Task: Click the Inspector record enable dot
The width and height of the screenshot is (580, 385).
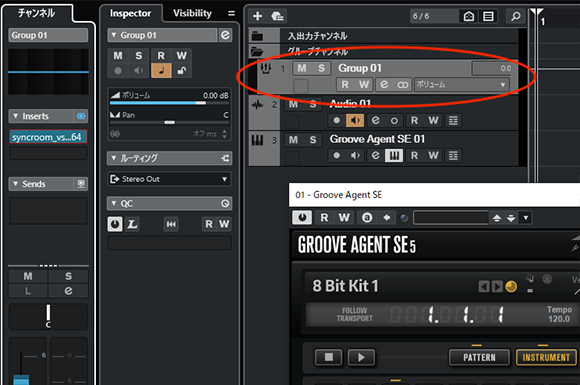Action: [118, 70]
